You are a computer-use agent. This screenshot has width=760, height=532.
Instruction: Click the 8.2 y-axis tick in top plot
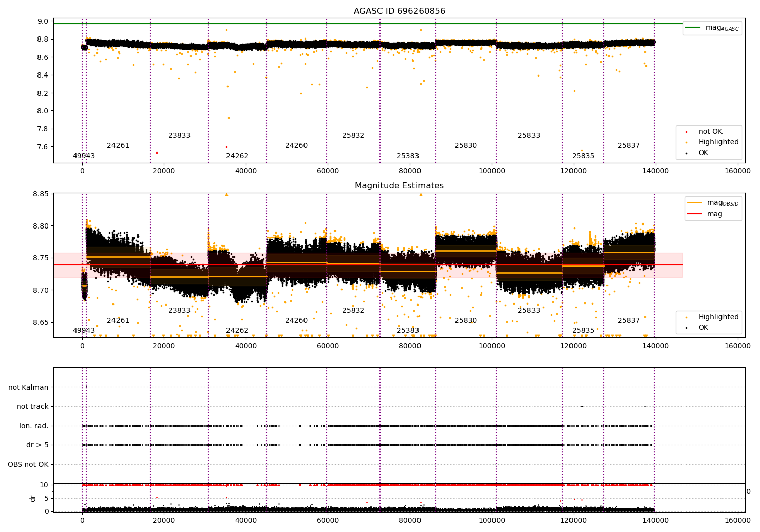43,93
